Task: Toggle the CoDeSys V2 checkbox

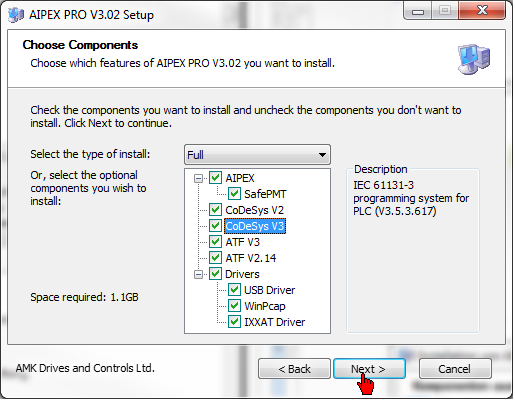Action: coord(215,210)
